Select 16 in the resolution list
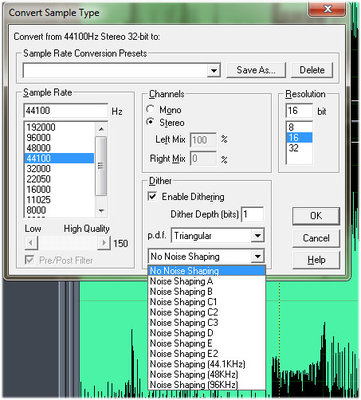Screen dimensions: 361x400 pos(299,137)
